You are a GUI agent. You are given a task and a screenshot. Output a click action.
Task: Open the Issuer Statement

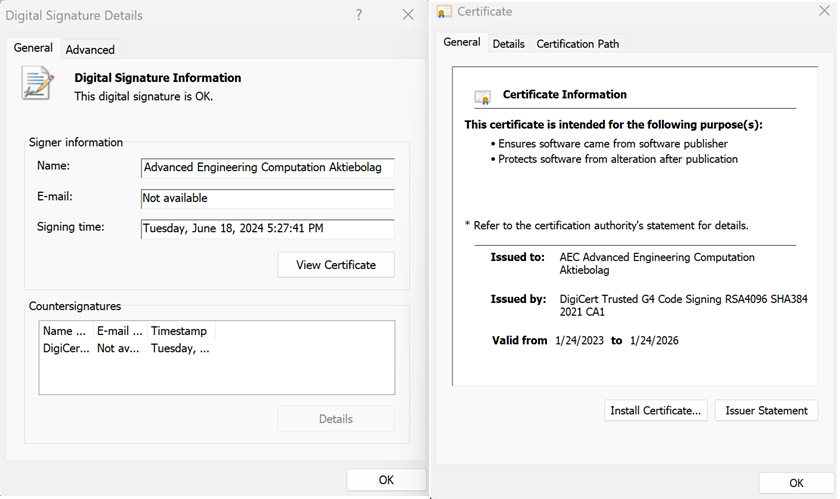766,410
